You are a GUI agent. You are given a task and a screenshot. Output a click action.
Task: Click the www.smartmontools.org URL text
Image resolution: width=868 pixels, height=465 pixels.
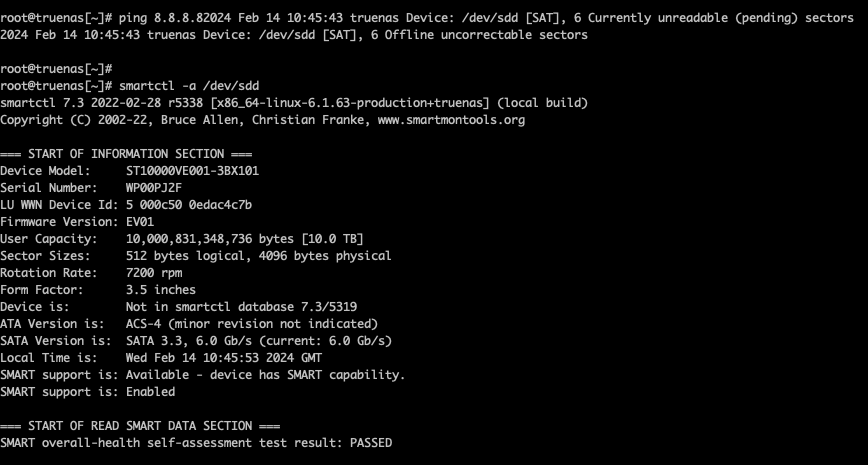click(451, 120)
